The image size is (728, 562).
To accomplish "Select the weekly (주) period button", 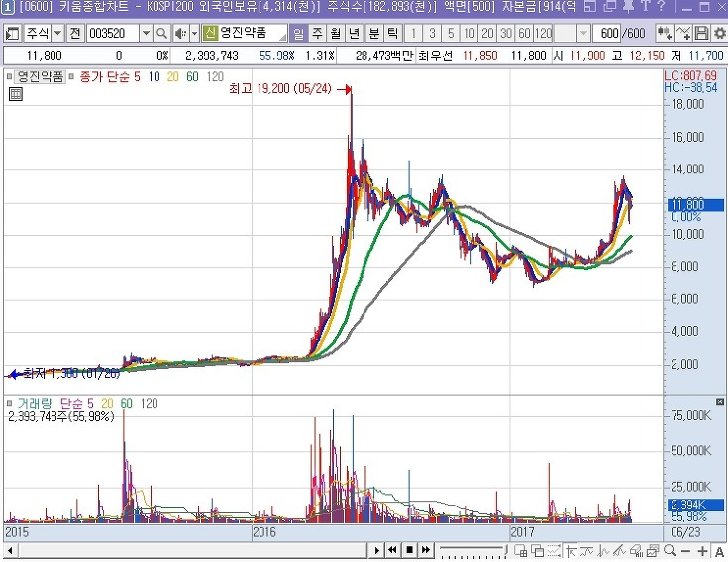I will pyautogui.click(x=317, y=33).
